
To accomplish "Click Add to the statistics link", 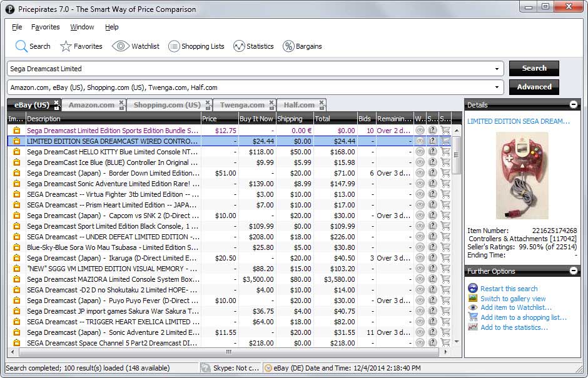I will point(514,327).
